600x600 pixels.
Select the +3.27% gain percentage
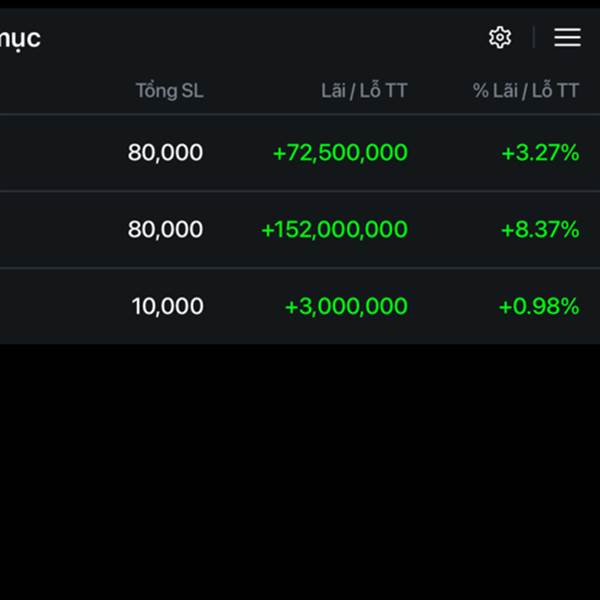pos(540,153)
